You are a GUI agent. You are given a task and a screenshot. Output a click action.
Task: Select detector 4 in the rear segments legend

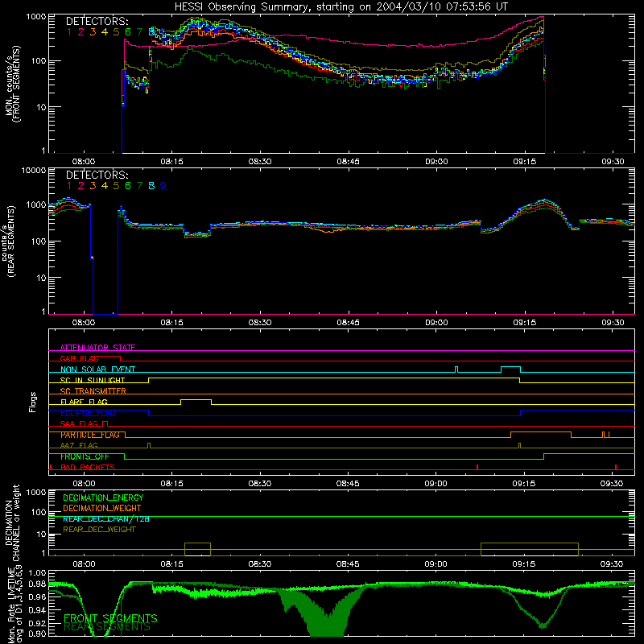coord(105,186)
